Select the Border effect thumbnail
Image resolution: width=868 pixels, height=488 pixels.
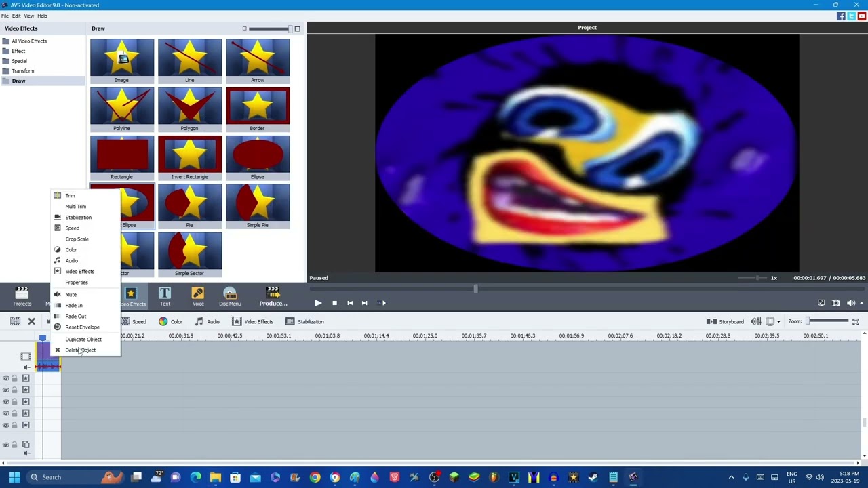coord(258,109)
